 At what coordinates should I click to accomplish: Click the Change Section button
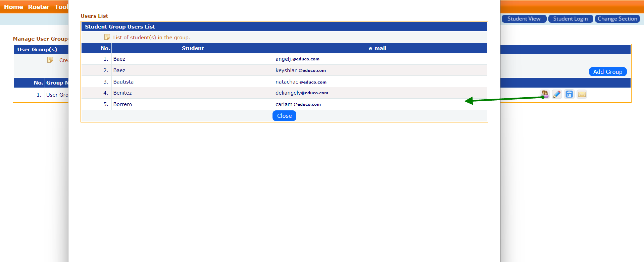(617, 19)
